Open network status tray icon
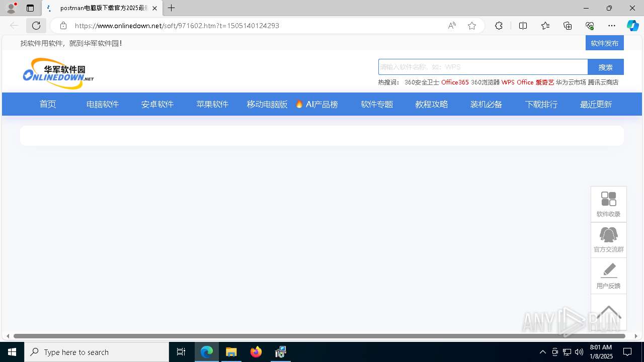Viewport: 644px width, 362px height. 567,352
